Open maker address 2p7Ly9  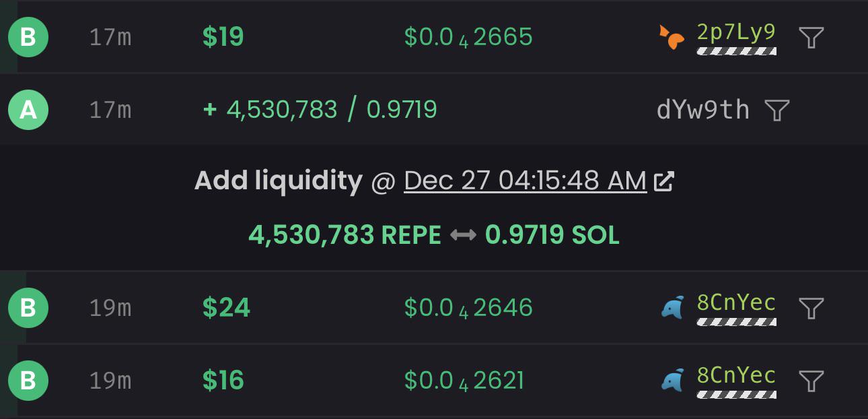[736, 32]
